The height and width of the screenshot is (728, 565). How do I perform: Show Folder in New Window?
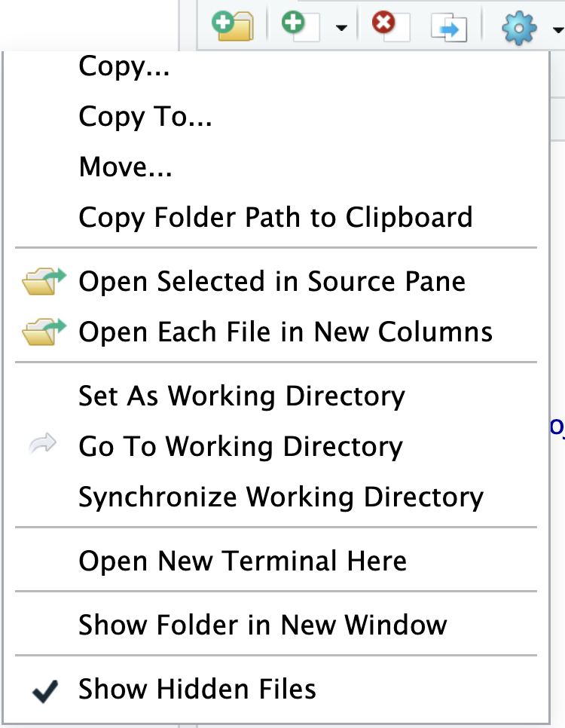[x=263, y=626]
